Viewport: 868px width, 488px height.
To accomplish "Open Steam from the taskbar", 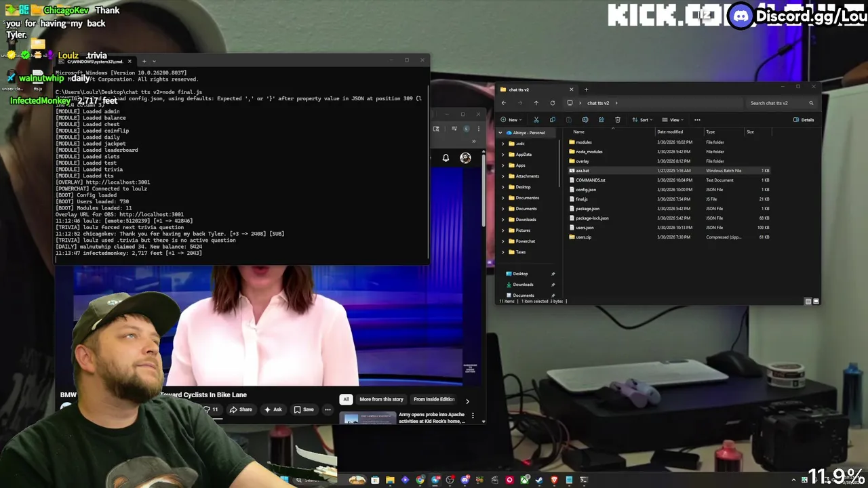I will (539, 480).
